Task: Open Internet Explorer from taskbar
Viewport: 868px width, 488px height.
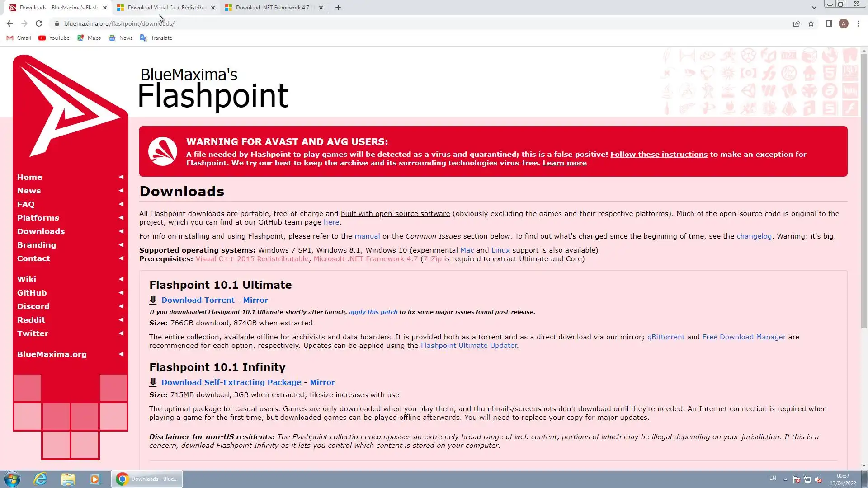Action: (41, 479)
